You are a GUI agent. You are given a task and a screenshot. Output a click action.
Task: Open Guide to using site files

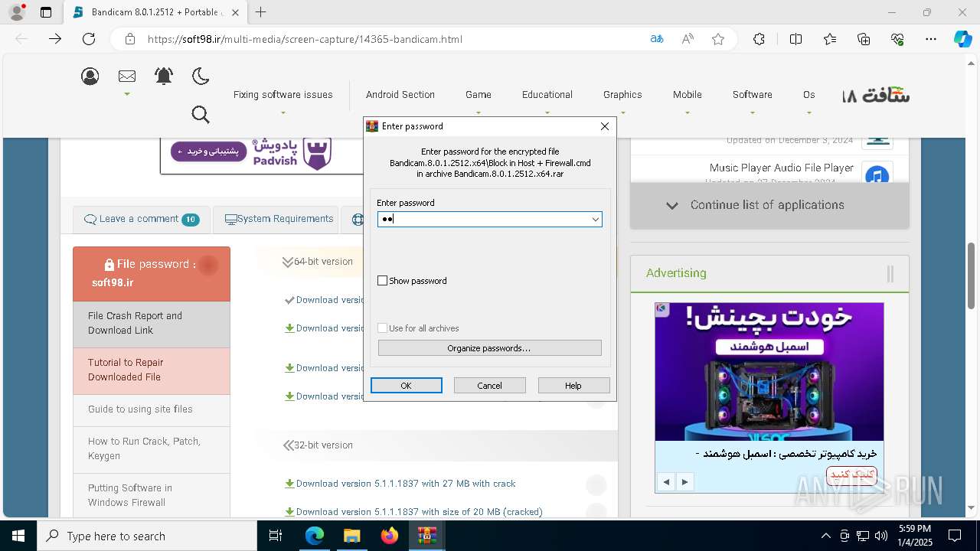pos(152,410)
